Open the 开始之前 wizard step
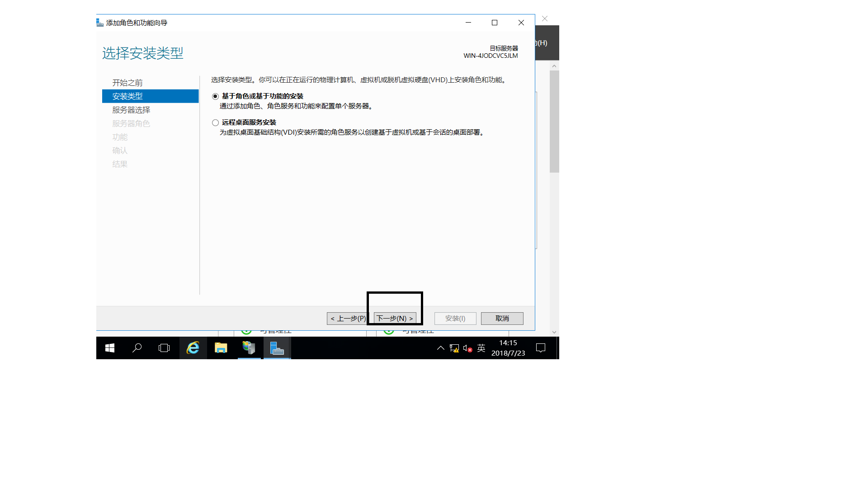This screenshot has width=868, height=488. (x=127, y=83)
